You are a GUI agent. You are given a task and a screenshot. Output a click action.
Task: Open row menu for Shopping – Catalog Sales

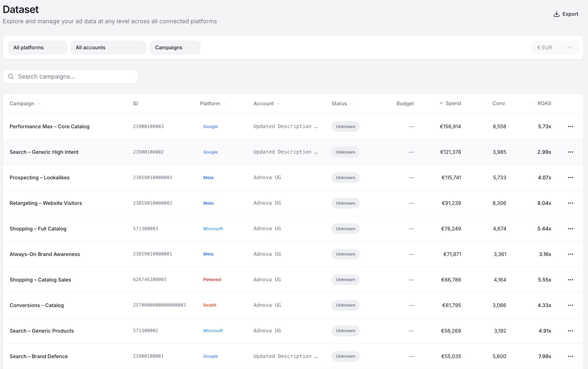[x=570, y=279]
